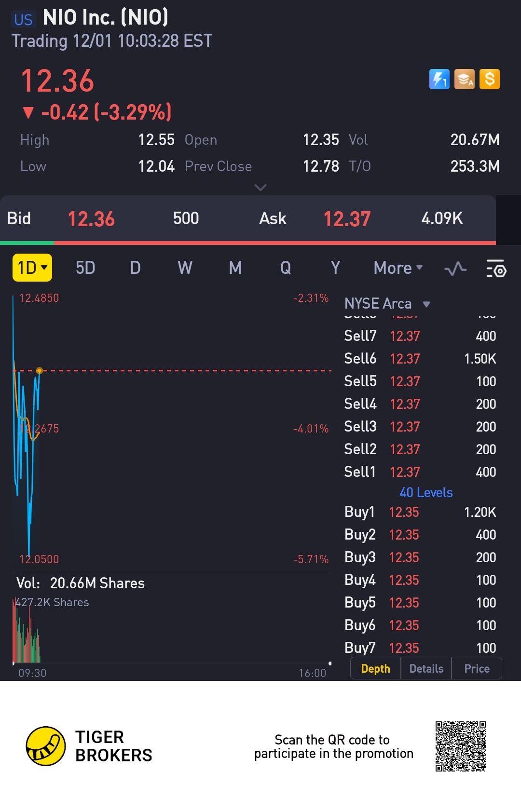Tap the blue lightning quick-trade icon
The width and height of the screenshot is (521, 812).
tap(439, 80)
